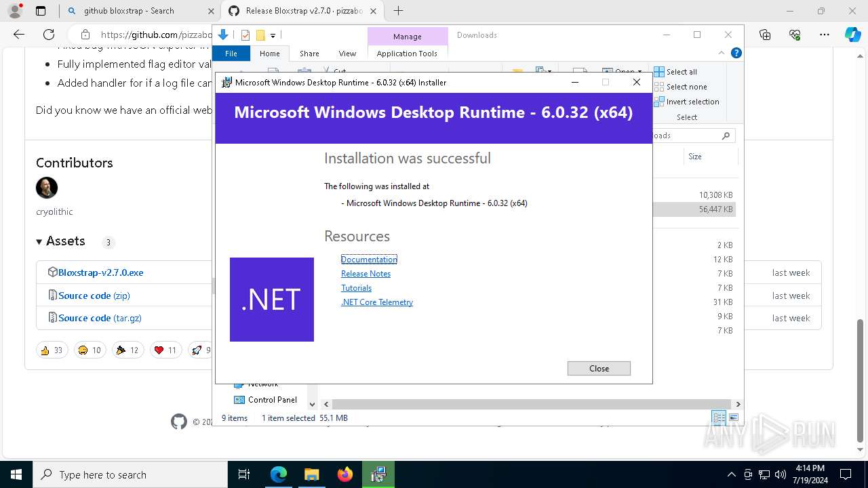Open Customize Quick Access Toolbar dropdown
This screenshot has width=868, height=488.
[x=273, y=35]
